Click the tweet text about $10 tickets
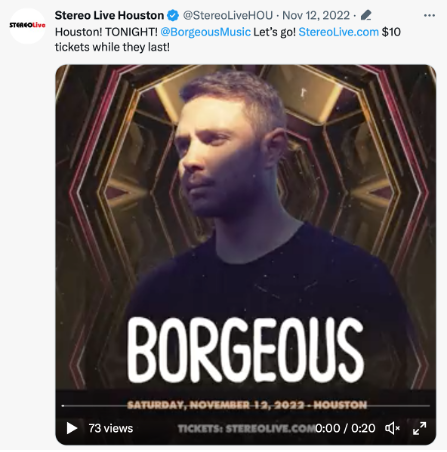Screen dimensions: 447x452 pos(228,39)
